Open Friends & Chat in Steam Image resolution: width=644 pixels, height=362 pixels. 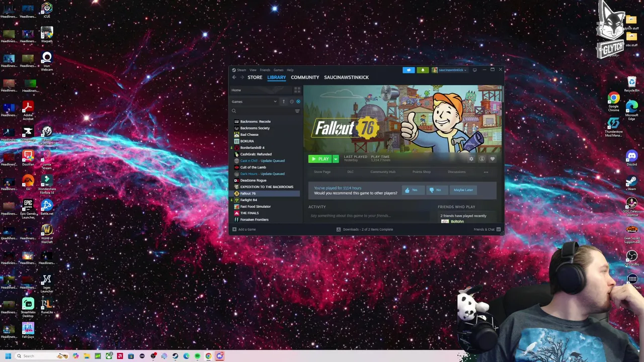point(487,229)
